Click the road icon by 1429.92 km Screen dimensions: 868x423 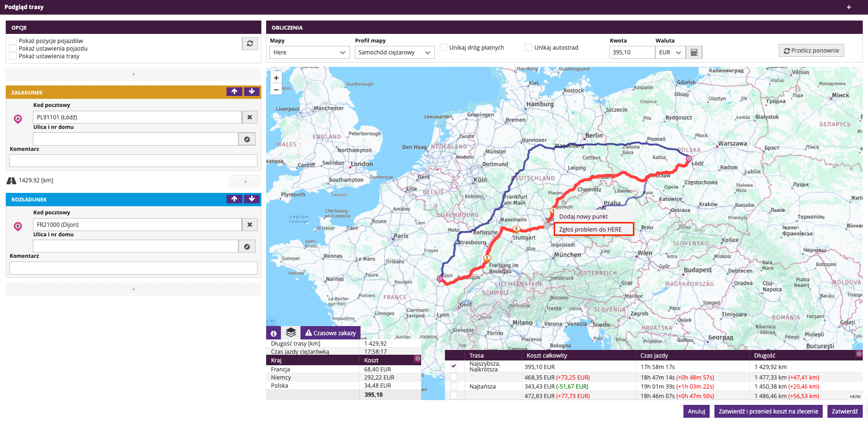[x=11, y=180]
